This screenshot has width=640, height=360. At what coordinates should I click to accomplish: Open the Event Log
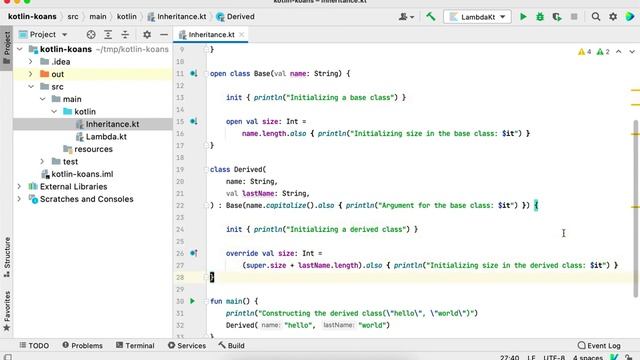(599, 346)
